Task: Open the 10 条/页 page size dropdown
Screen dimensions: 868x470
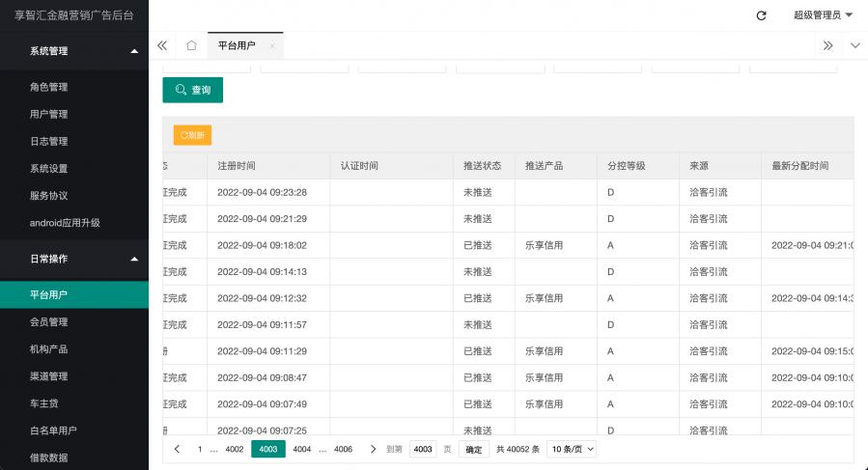Action: 572,449
